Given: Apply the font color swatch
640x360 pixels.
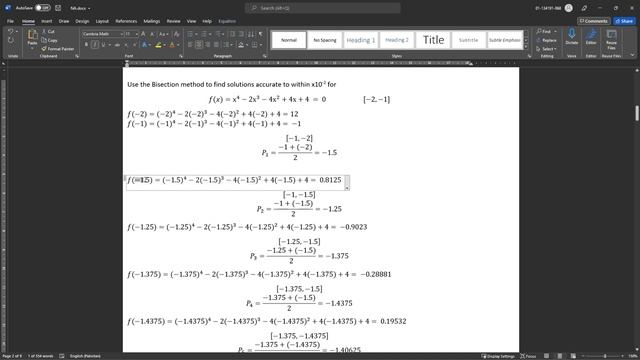Looking at the screenshot, I should (172, 45).
